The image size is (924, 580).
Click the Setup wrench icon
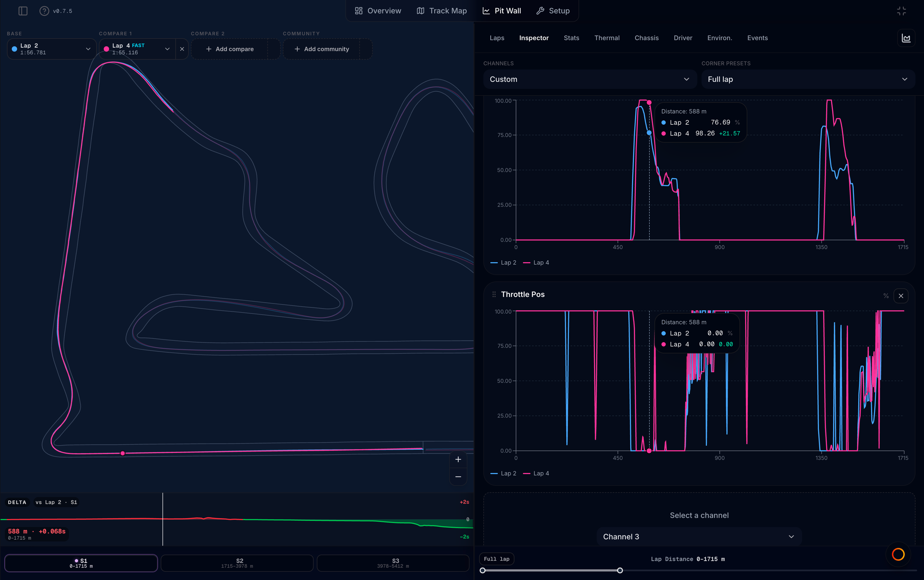coord(540,11)
